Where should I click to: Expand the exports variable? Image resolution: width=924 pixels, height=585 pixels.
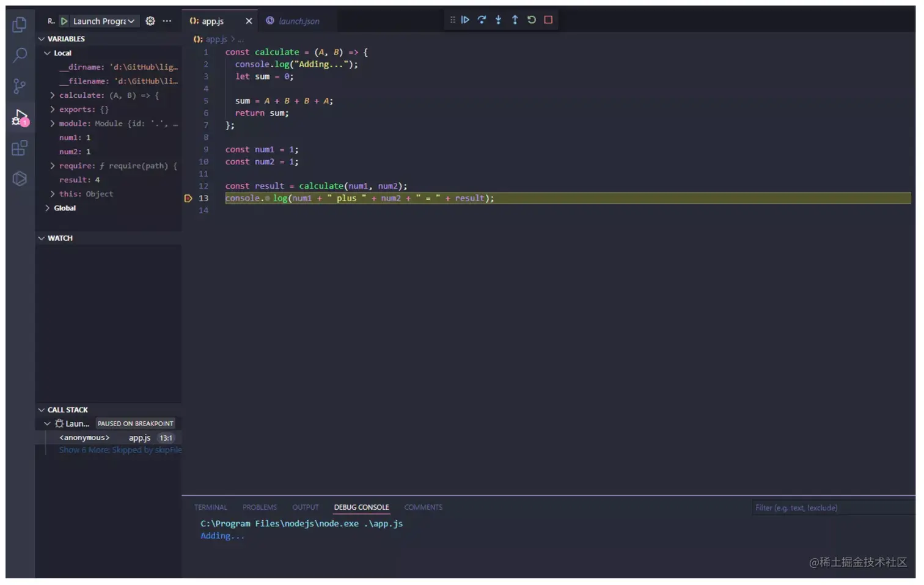click(x=53, y=109)
